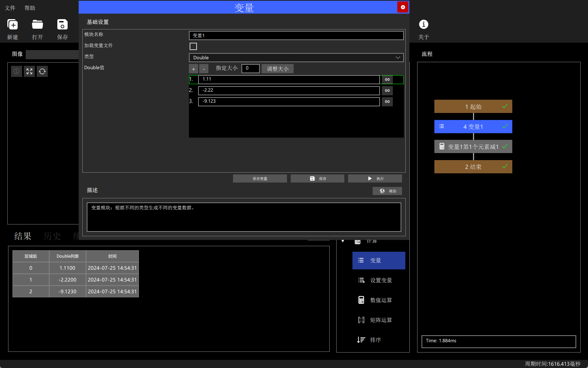Click the 区域组 column header in results table
Image resolution: width=588 pixels, height=368 pixels.
click(31, 256)
